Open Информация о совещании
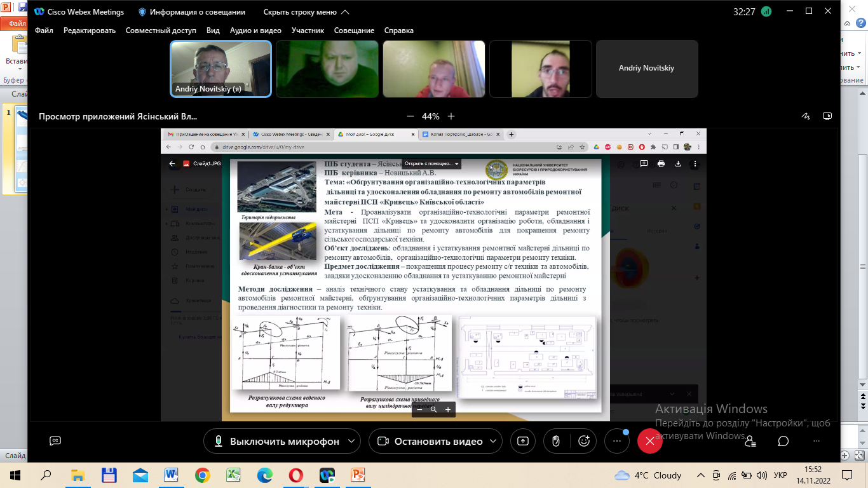The image size is (868, 488). coord(192,12)
